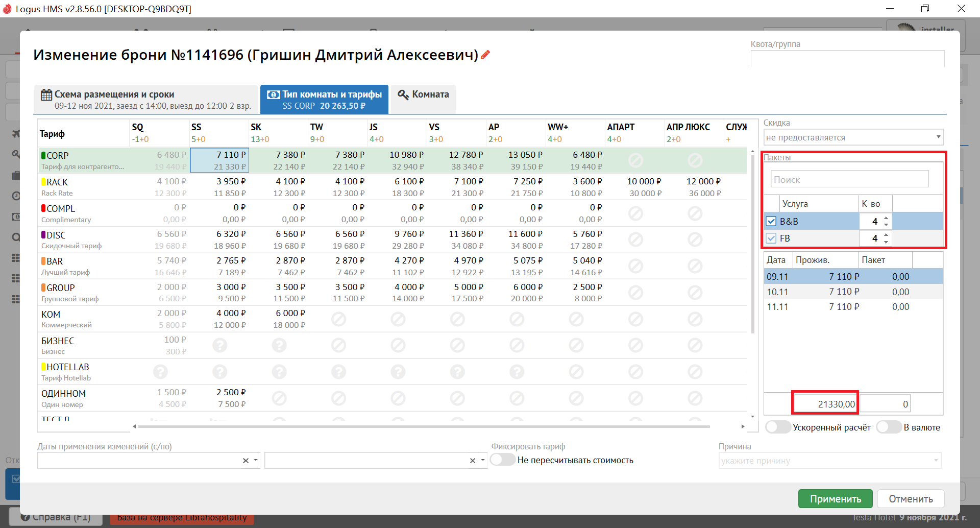Click the key icon on Комната tab
This screenshot has height=528, width=980.
403,95
